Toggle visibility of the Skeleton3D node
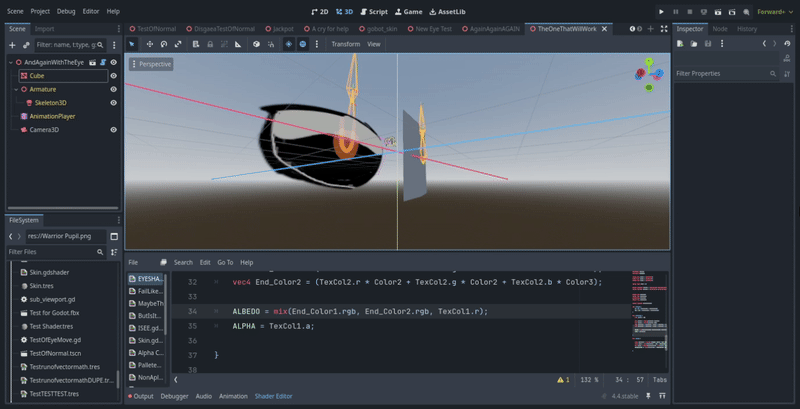This screenshot has height=409, width=800. [113, 102]
